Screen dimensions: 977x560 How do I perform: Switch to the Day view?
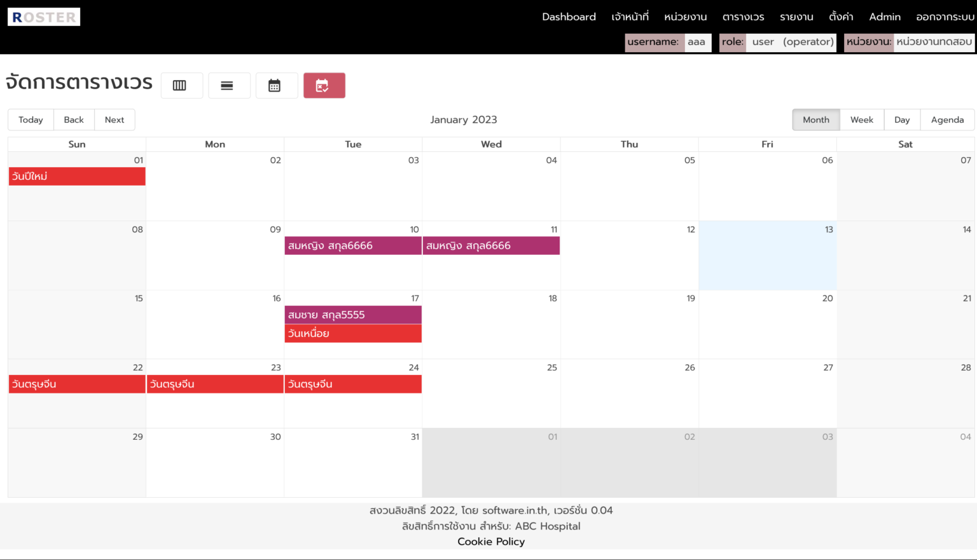(901, 120)
